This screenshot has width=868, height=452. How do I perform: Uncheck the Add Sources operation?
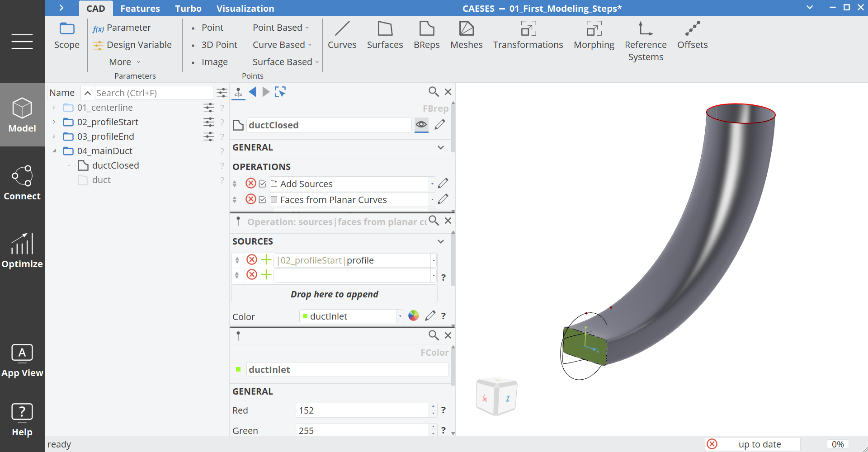262,184
